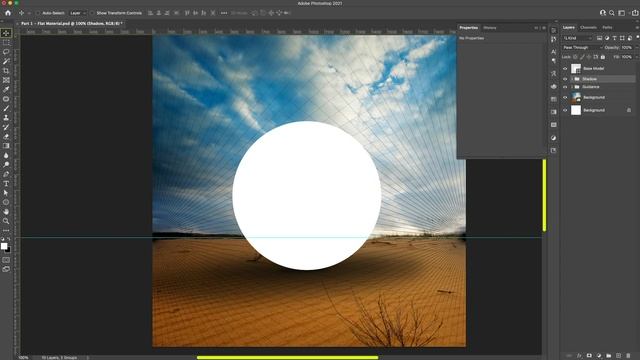Expand the Shadow group
The image size is (640, 360).
[572, 79]
